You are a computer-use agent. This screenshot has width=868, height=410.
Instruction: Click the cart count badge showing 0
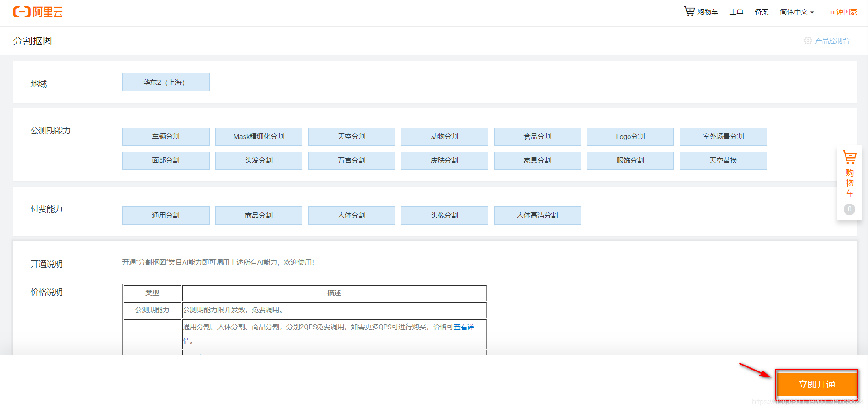pos(849,209)
